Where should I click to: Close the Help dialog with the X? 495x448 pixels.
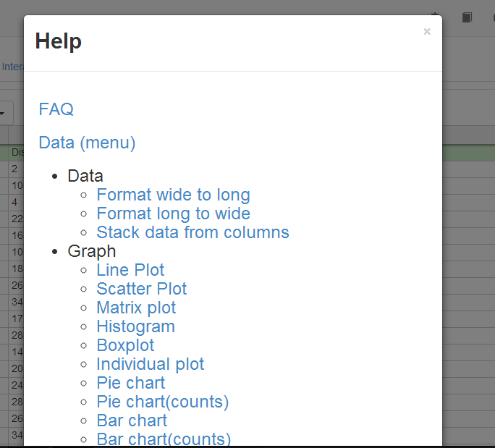(x=427, y=32)
